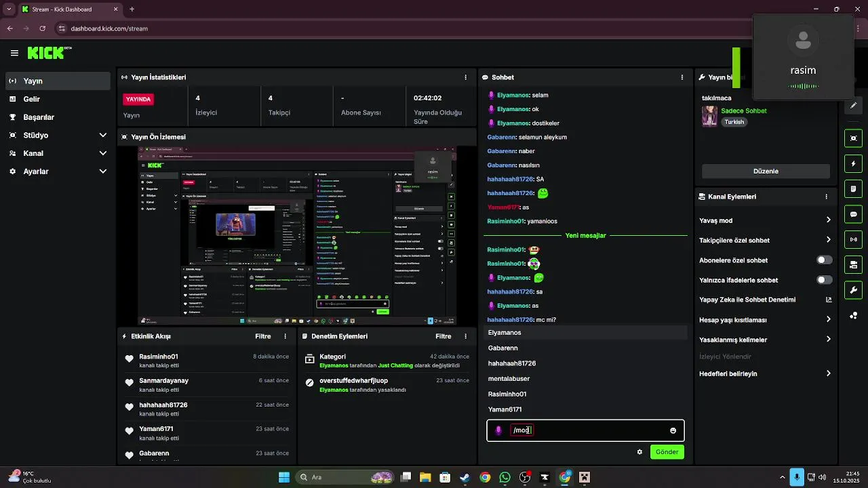Viewport: 868px width, 488px height.
Task: Toggle Abonelere özel sohbet switch
Action: (x=825, y=260)
